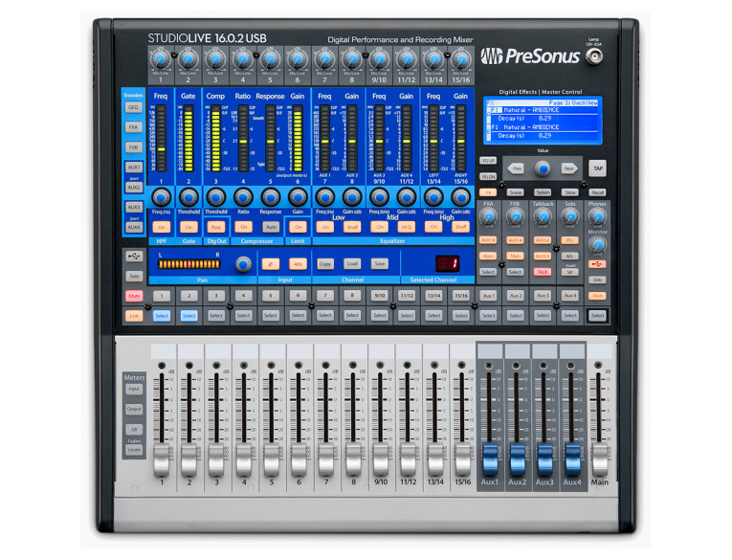732x560 pixels.
Task: Open the System menu button
Action: (x=543, y=192)
